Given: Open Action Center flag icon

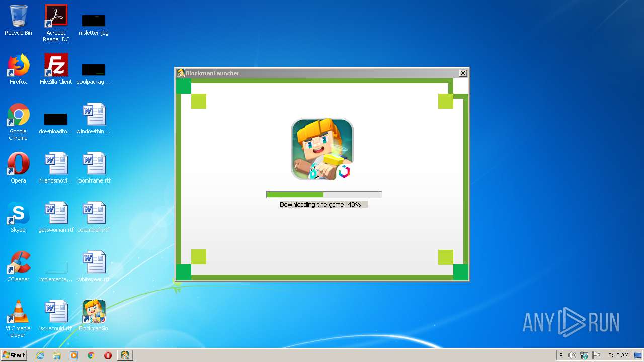Looking at the screenshot, I should click(596, 355).
